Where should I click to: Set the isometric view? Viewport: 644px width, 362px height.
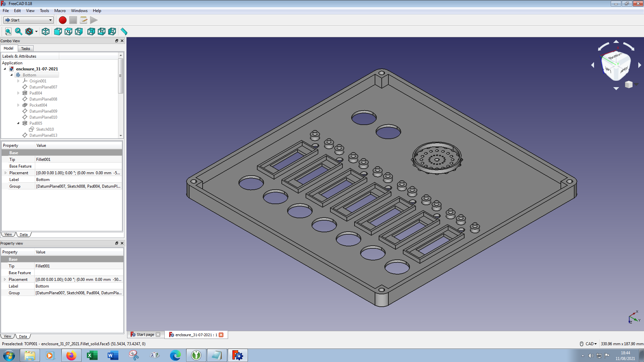pyautogui.click(x=46, y=32)
